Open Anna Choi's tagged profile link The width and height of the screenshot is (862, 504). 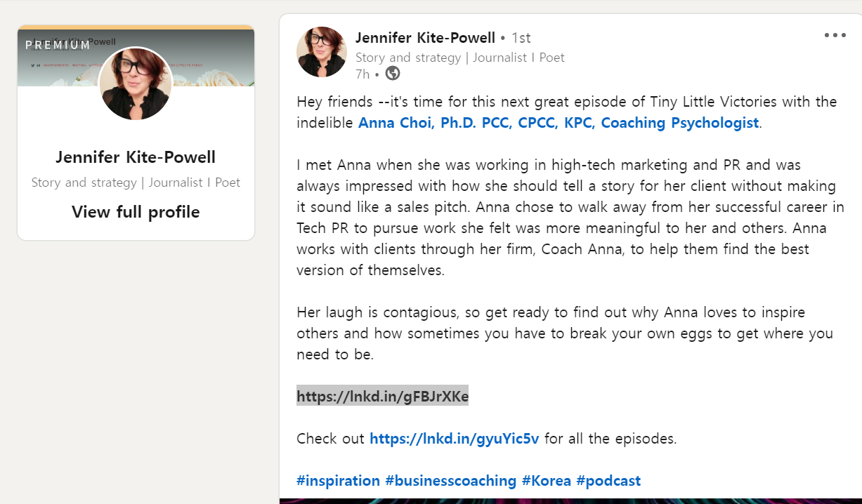(559, 123)
